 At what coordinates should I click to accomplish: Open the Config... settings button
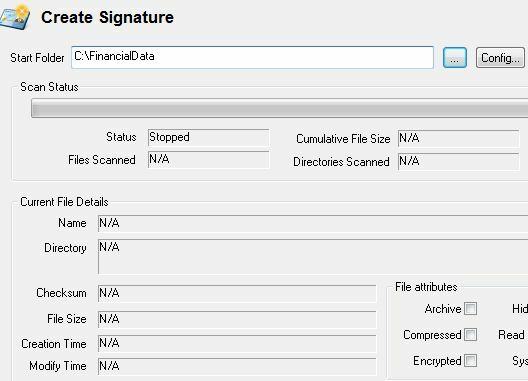coord(500,58)
